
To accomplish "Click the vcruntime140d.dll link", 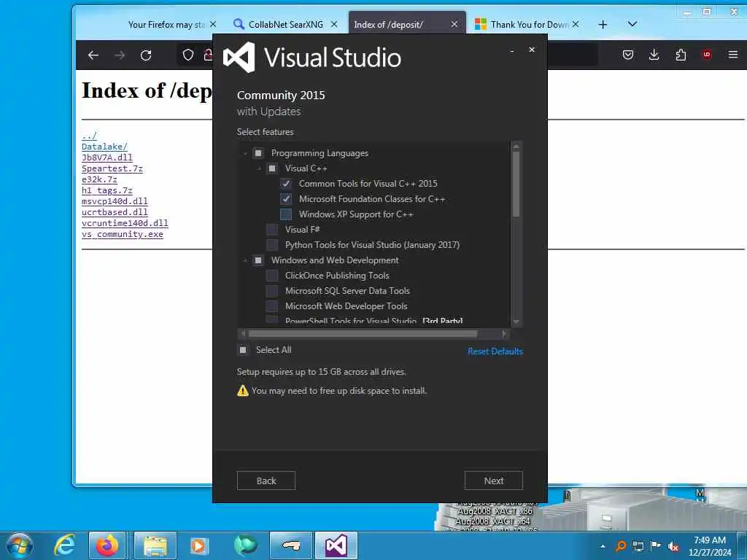I will pos(125,223).
